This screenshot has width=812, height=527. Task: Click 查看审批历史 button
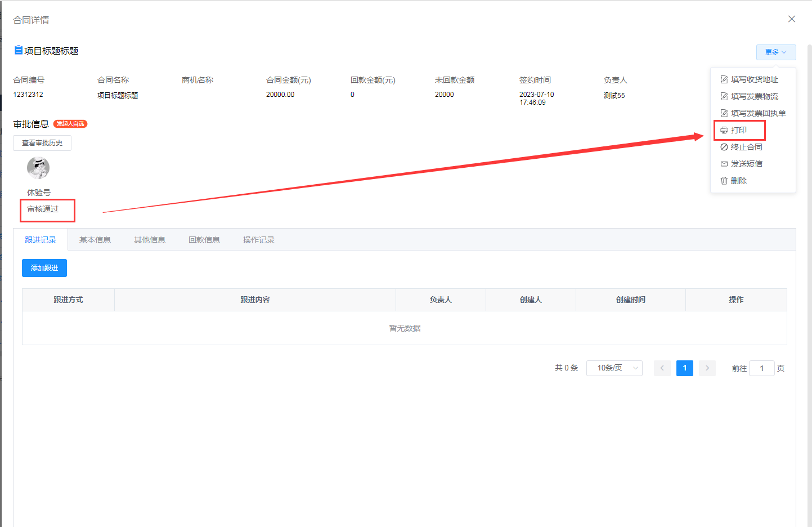(x=42, y=143)
